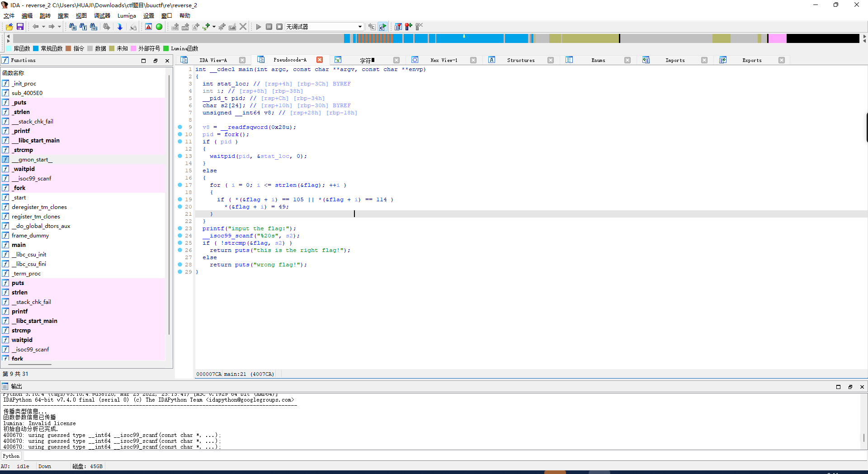
Task: Stop the process with stop button
Action: (279, 27)
